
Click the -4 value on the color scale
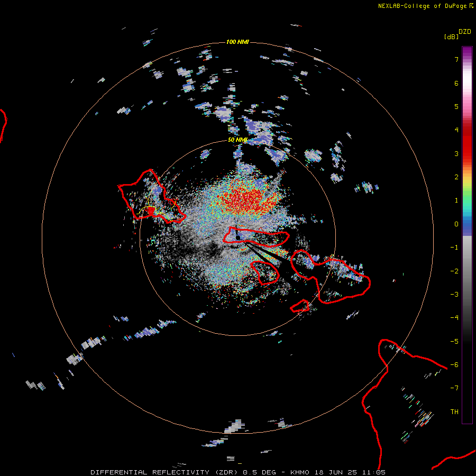[x=454, y=318]
